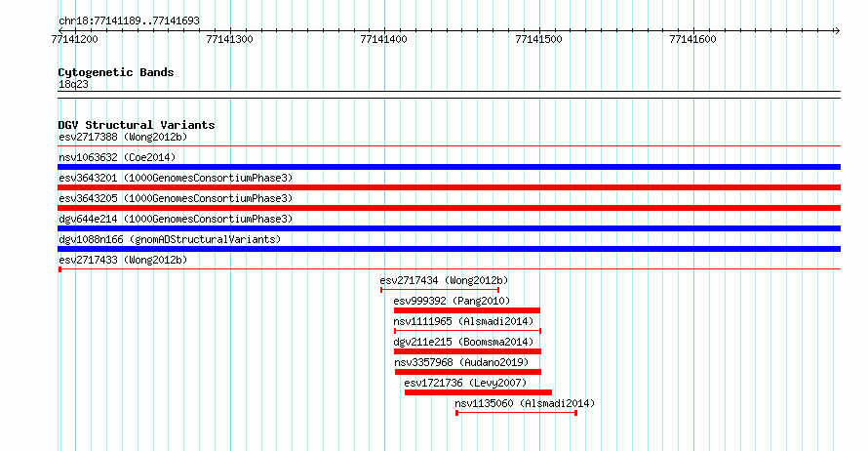Open the nsv3357968 (Audano2019) label

click(461, 362)
